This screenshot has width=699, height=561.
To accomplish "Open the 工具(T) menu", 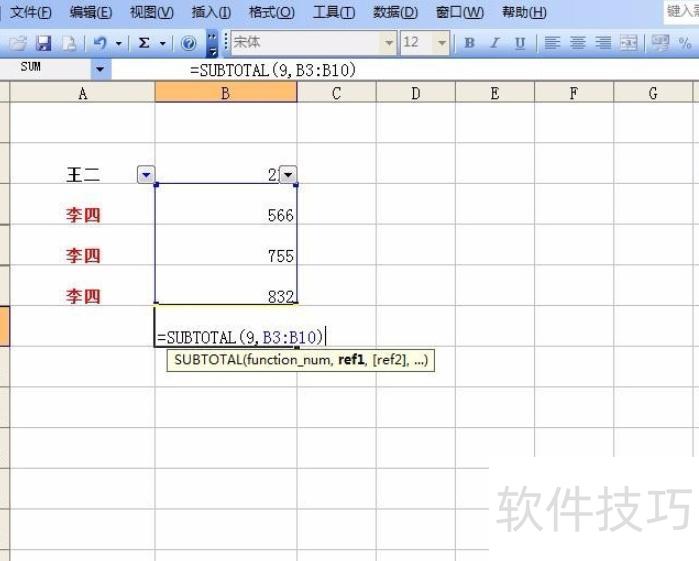I will (x=334, y=12).
